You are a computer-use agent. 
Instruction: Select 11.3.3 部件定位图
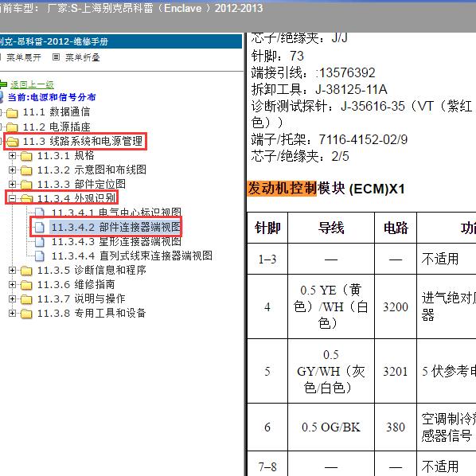tap(81, 184)
